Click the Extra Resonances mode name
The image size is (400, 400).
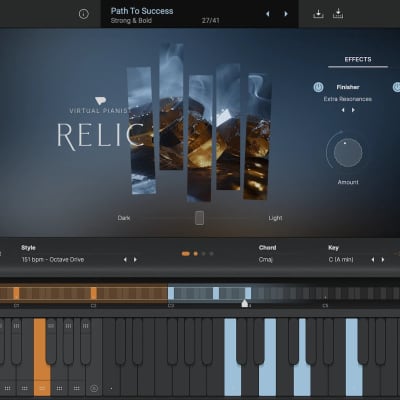coord(348,99)
